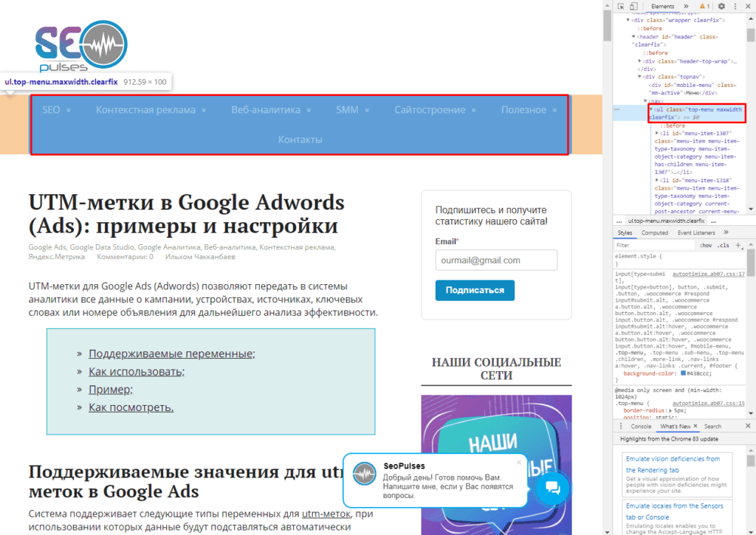
Task: Toggle the device toolbar icon
Action: tap(633, 6)
